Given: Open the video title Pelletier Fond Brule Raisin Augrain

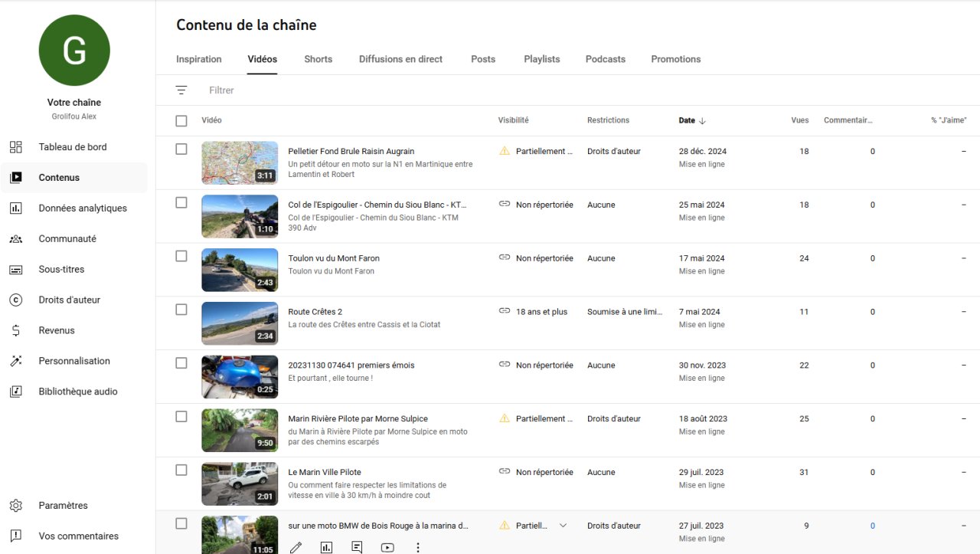Looking at the screenshot, I should coord(351,151).
